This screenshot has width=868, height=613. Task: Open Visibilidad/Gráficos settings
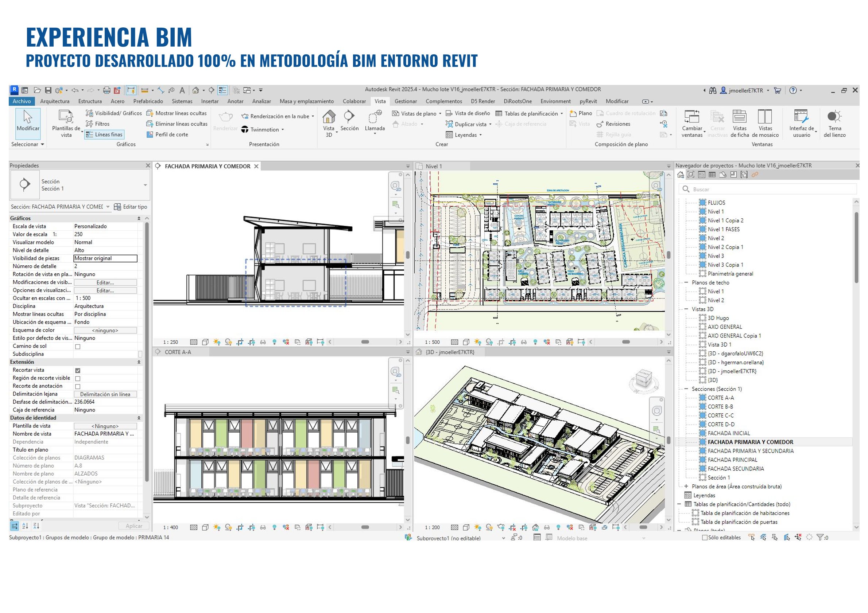(113, 113)
